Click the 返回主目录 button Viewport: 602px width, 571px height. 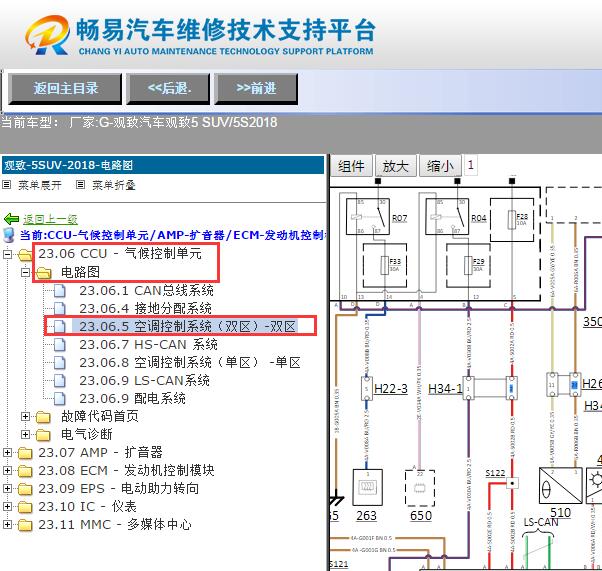click(65, 89)
